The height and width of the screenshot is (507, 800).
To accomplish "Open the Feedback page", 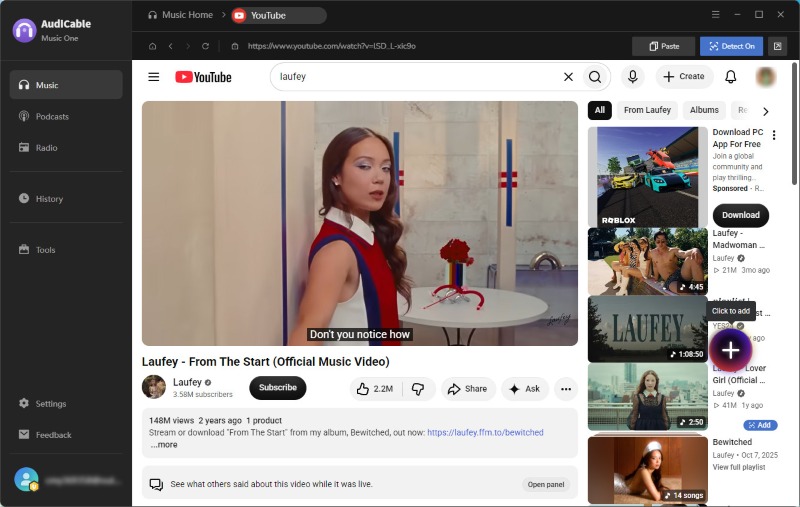I will pos(66,435).
